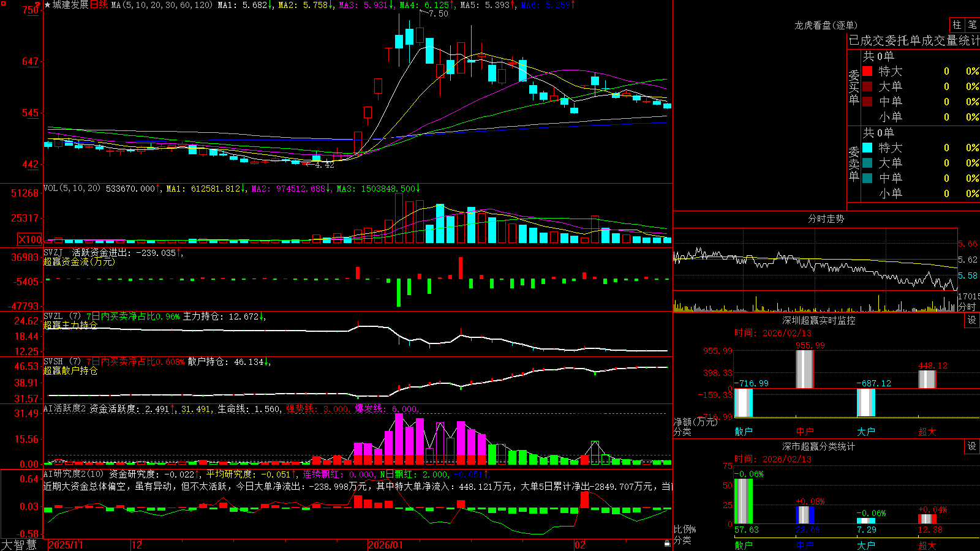This screenshot has width=980, height=551.
Task: Open VOL(5,10,20) indicator parameters
Action: pos(72,189)
